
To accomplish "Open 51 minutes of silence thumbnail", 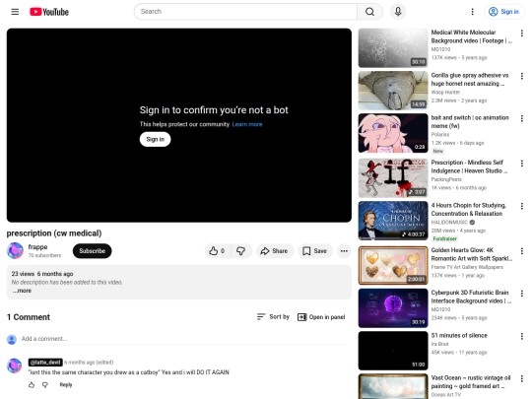I will pyautogui.click(x=393, y=351).
